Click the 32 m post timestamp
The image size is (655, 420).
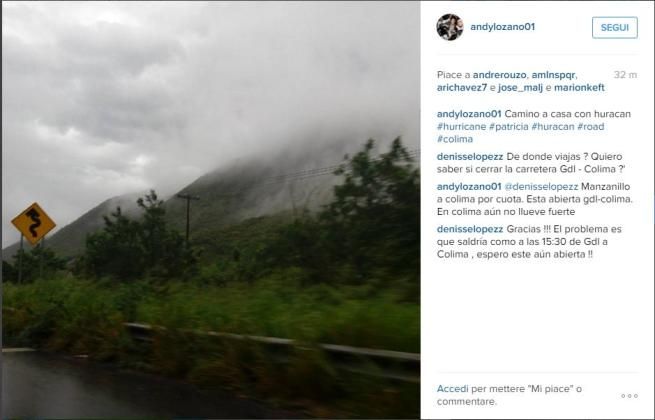click(x=625, y=75)
